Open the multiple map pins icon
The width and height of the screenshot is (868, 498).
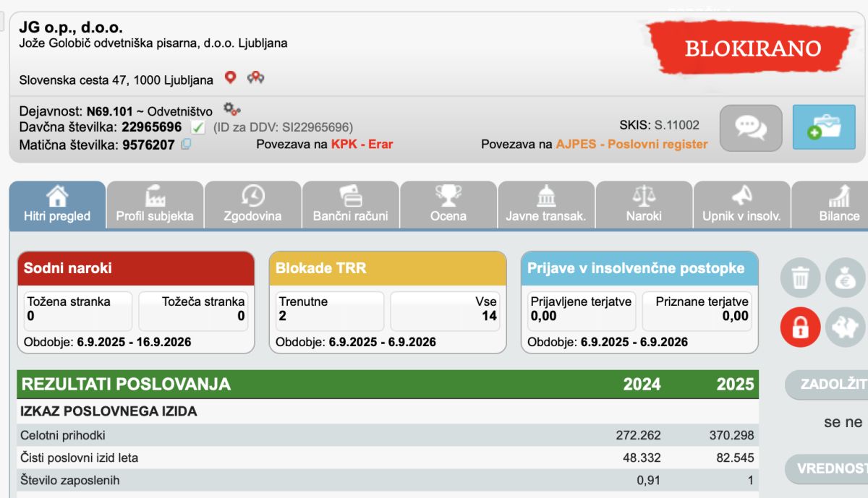pos(255,77)
